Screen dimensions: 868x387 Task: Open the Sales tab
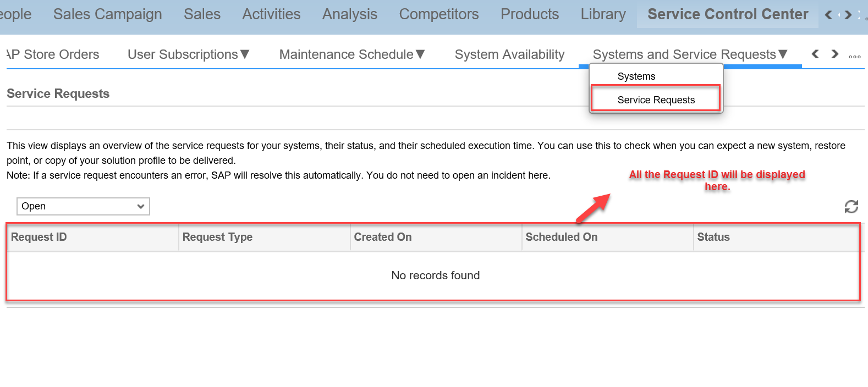click(202, 14)
